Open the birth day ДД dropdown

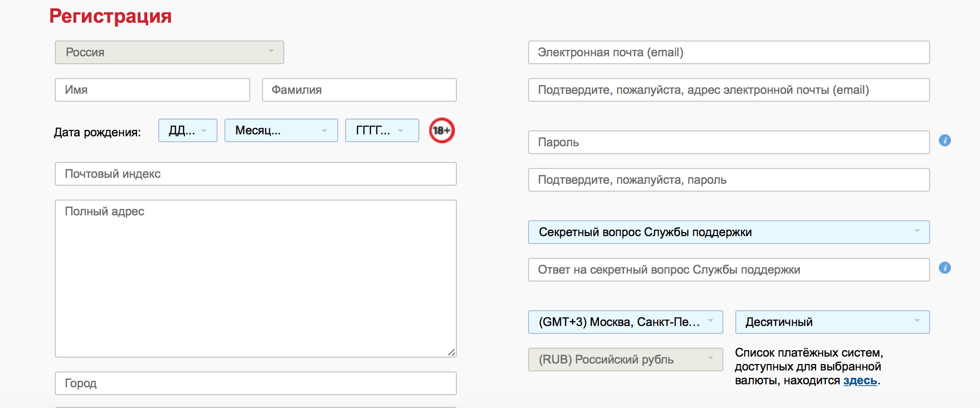coord(187,130)
